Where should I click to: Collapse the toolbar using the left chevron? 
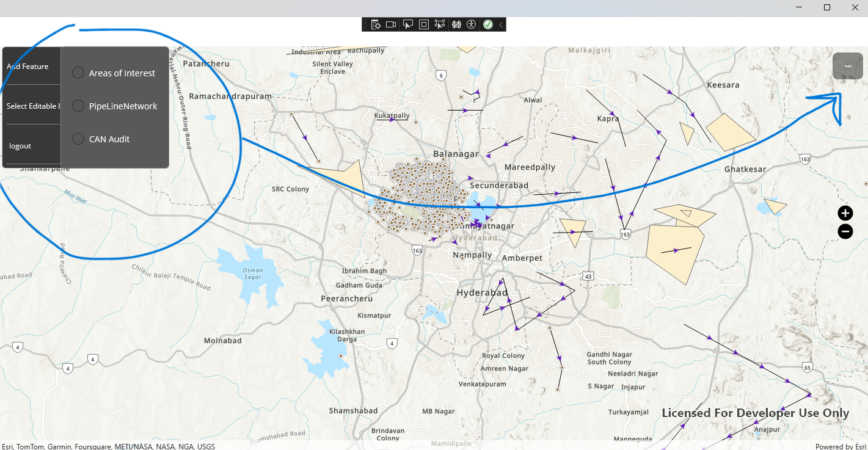click(500, 24)
